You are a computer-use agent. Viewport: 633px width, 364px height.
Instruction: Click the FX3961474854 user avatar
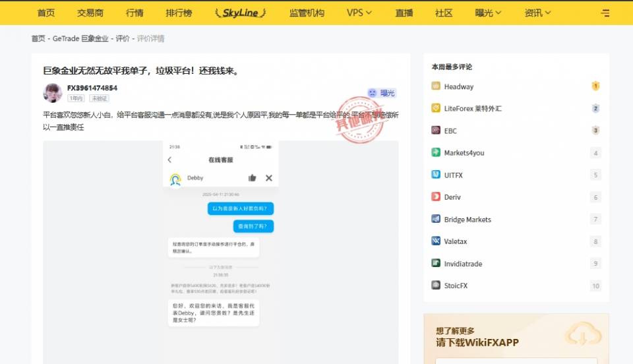tap(53, 93)
